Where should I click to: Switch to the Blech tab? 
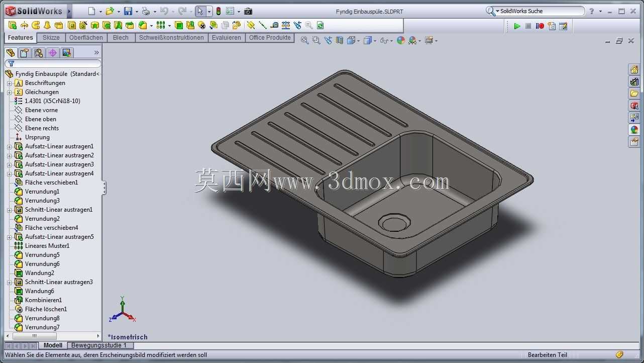121,38
